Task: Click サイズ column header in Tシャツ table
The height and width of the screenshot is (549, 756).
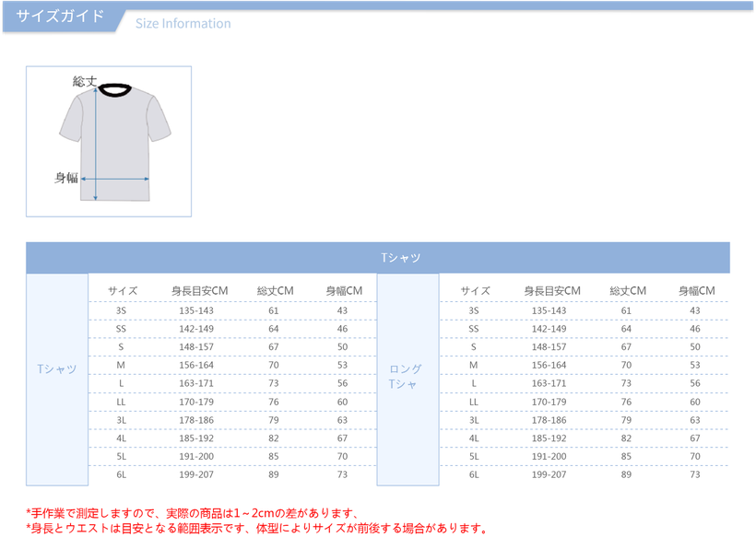Action: [123, 291]
